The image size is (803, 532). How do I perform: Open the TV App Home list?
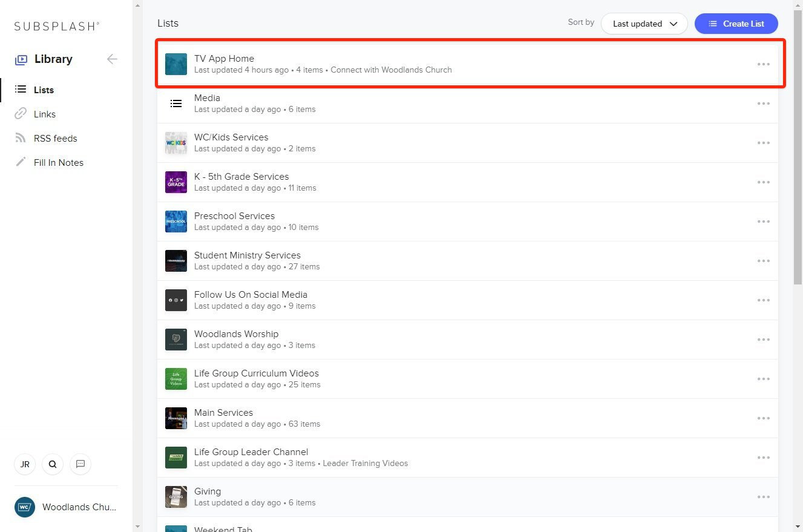pos(468,64)
